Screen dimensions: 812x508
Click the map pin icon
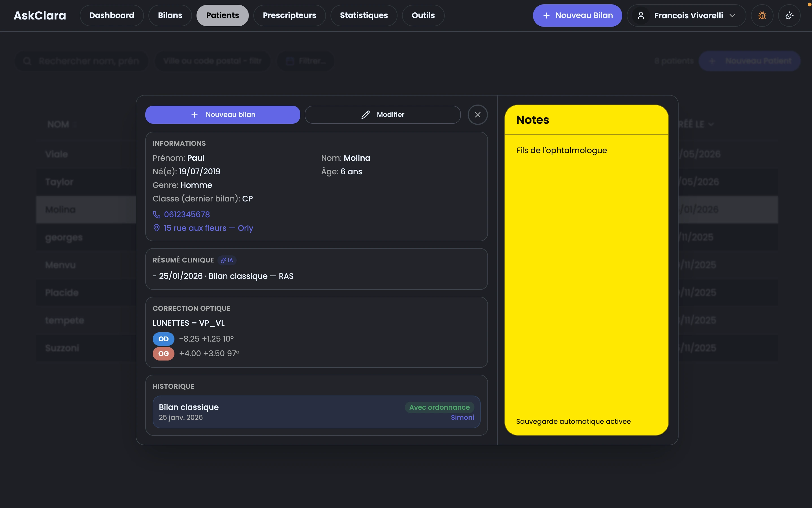tap(157, 228)
